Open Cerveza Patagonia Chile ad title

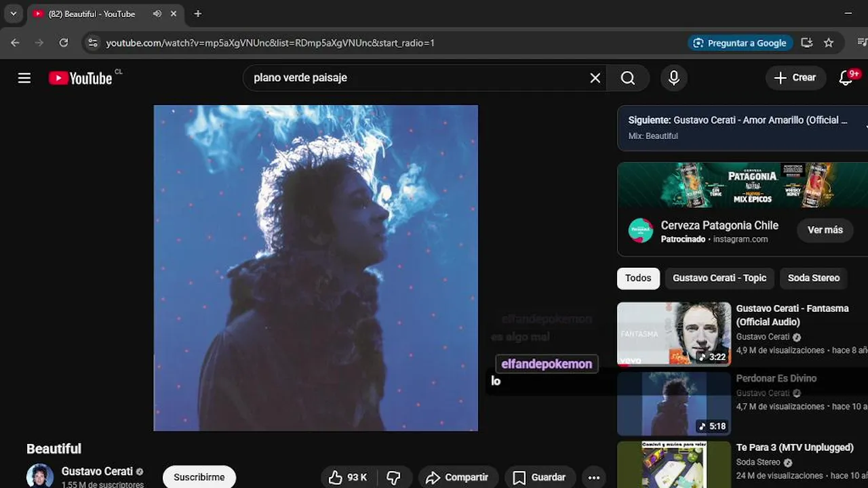coord(719,226)
